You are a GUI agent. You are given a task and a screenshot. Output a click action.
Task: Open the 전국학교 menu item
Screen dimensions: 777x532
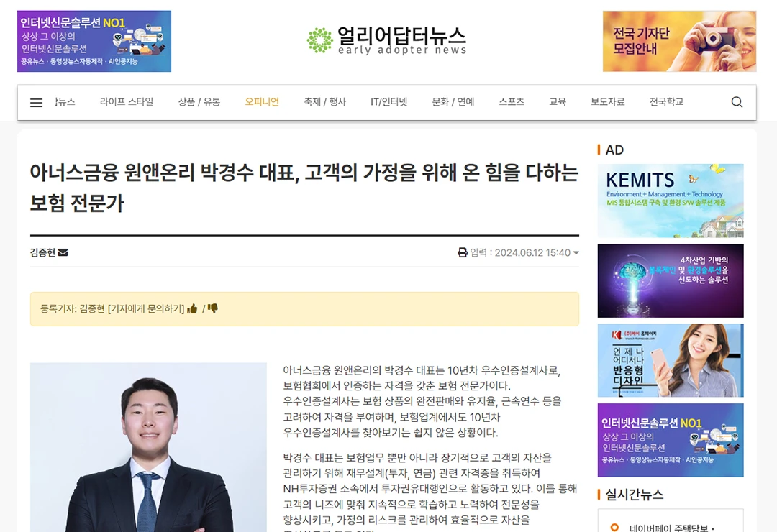click(x=666, y=102)
